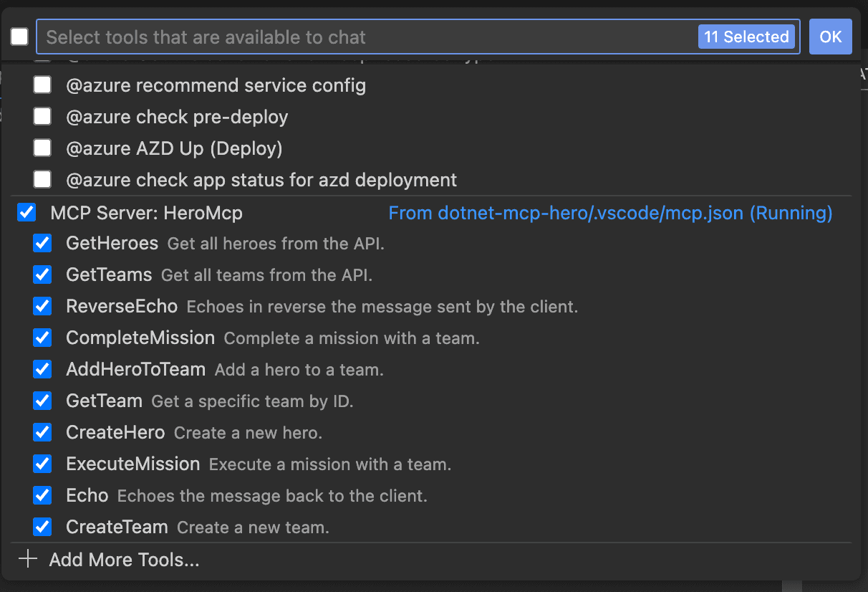Image resolution: width=868 pixels, height=592 pixels.
Task: Disable the CreateHero tool checkbox
Action: (x=42, y=433)
